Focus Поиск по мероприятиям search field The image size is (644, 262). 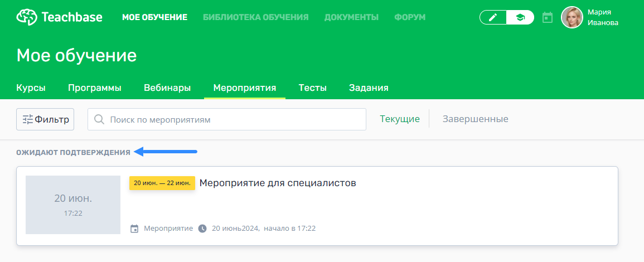[x=227, y=119]
